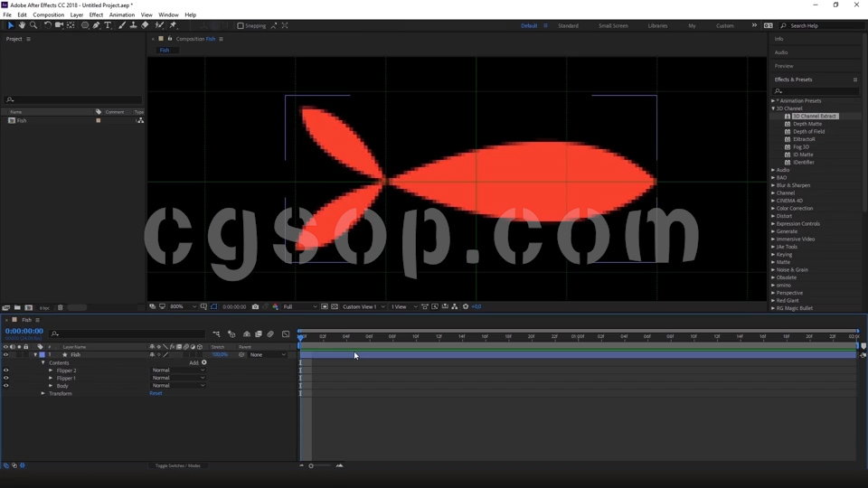This screenshot has height=488, width=868.
Task: Open the Full resolution dropdown
Action: (x=300, y=306)
